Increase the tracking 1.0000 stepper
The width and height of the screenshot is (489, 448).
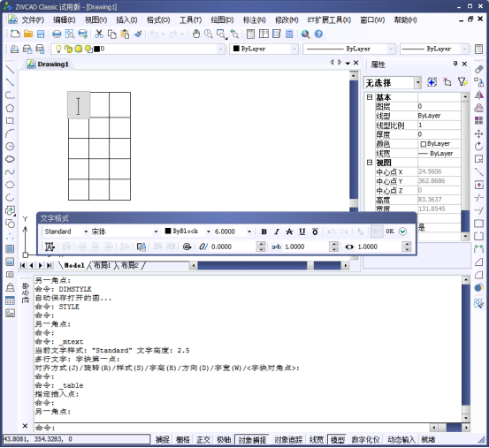pos(333,244)
